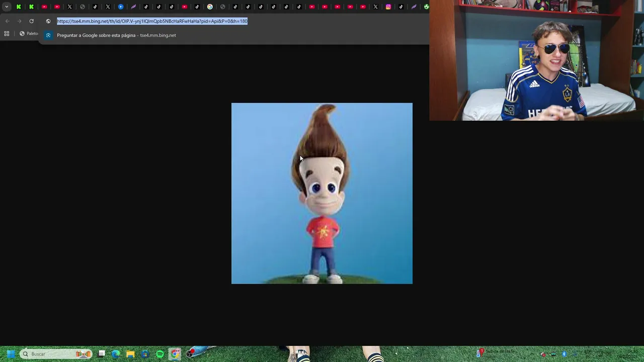
Task: Open the taskbar clock and date
Action: (628, 354)
